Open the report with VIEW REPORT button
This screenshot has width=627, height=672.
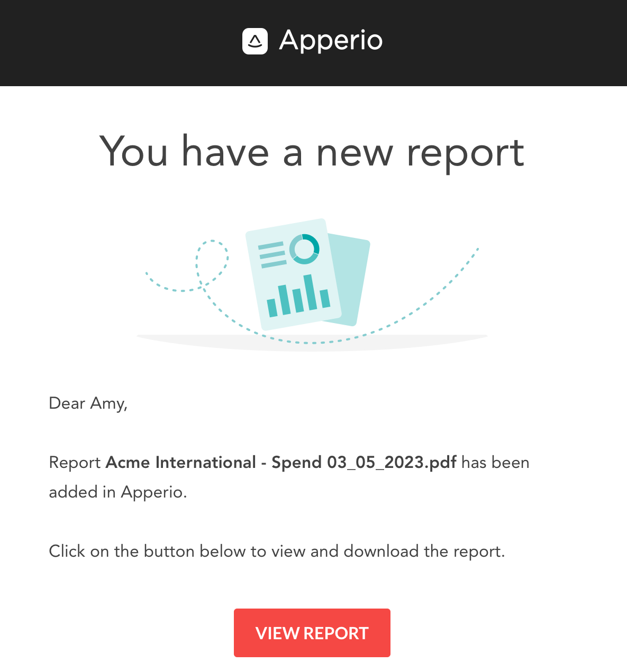312,633
